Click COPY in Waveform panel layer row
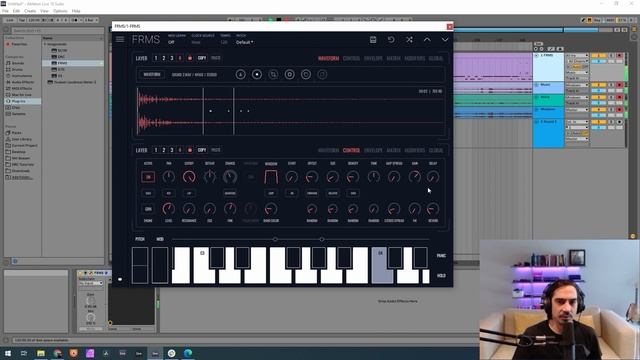Viewport: 640px width, 360px height. (x=202, y=58)
